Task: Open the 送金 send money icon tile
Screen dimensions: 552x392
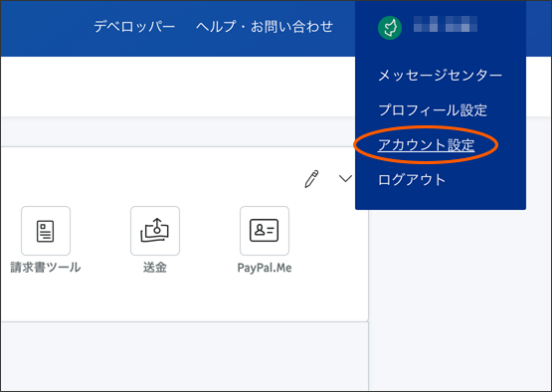Action: (155, 231)
